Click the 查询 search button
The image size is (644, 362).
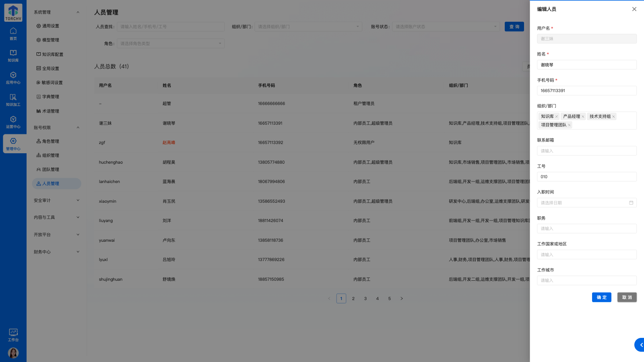[x=514, y=27]
